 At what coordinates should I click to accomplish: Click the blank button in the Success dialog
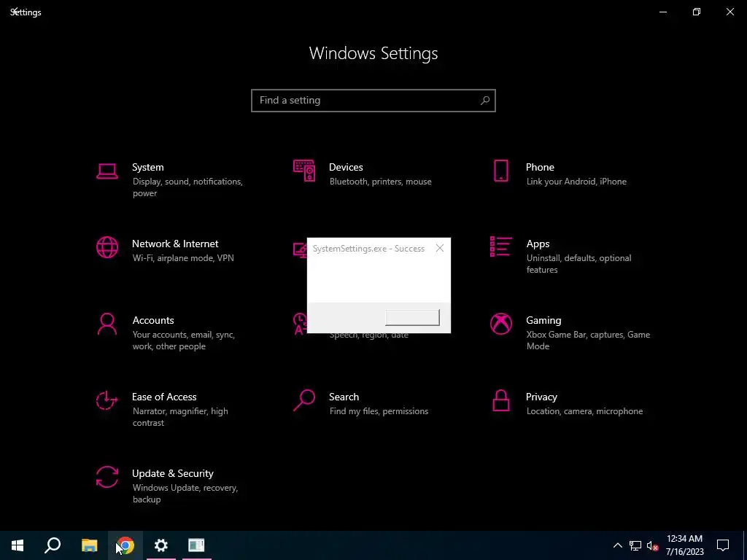click(412, 318)
